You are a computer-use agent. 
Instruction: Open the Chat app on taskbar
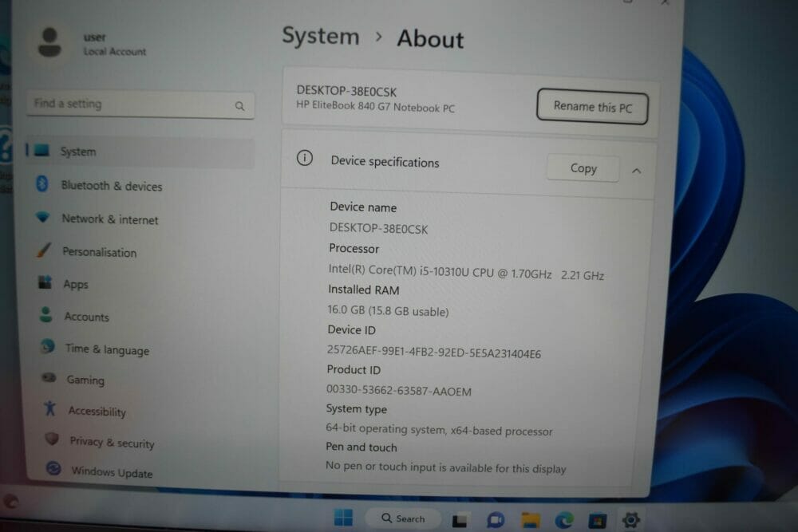click(496, 520)
